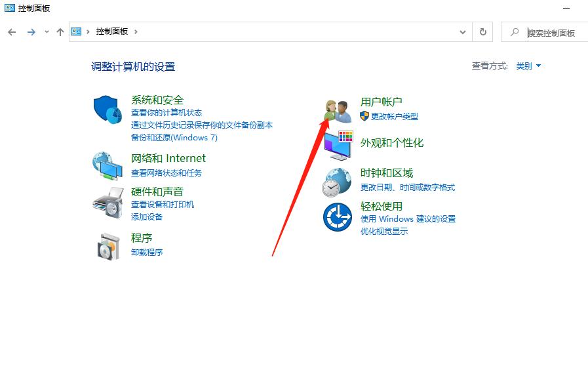The width and height of the screenshot is (588, 370).
Task: Click 更改日期、时间或数字格式 link
Action: click(x=408, y=187)
